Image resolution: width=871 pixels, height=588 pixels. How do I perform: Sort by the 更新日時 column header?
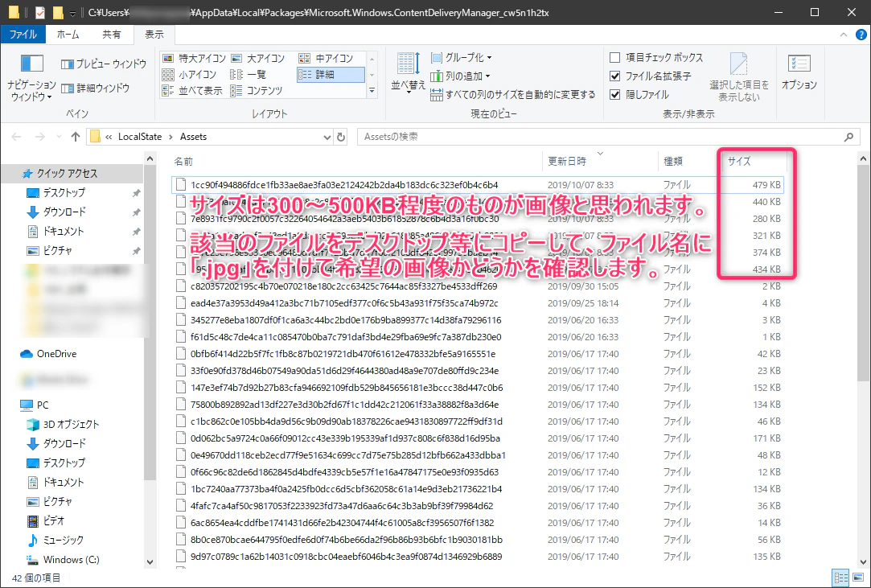[600, 161]
